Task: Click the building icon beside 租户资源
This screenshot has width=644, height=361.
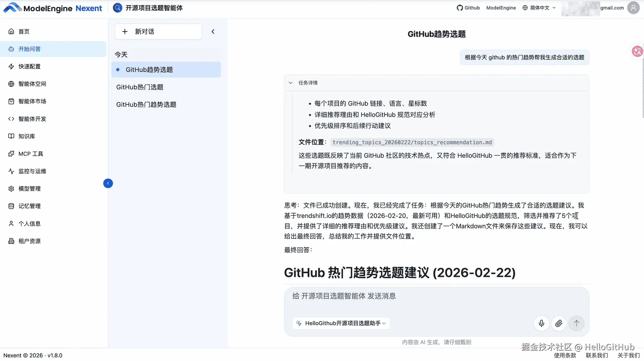Action: 11,241
